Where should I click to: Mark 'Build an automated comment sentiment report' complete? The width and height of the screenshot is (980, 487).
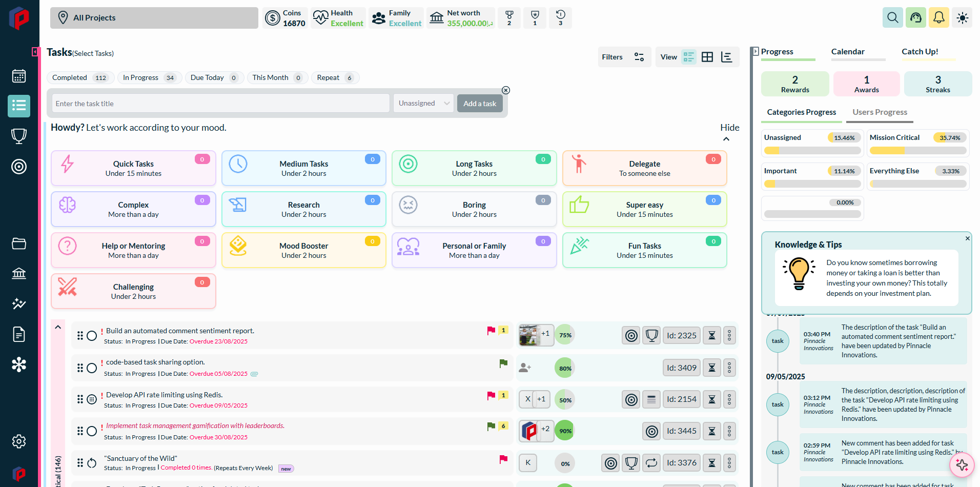pos(92,336)
